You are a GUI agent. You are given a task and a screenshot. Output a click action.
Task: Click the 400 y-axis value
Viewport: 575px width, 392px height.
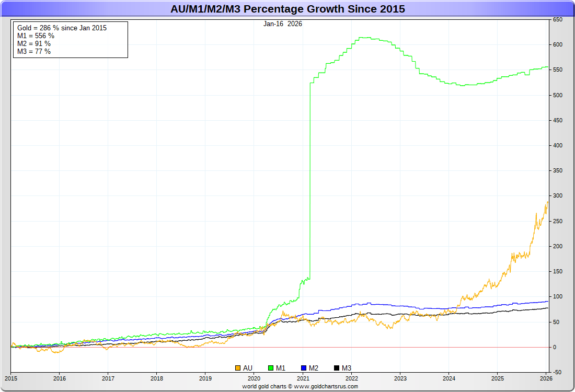click(x=557, y=146)
